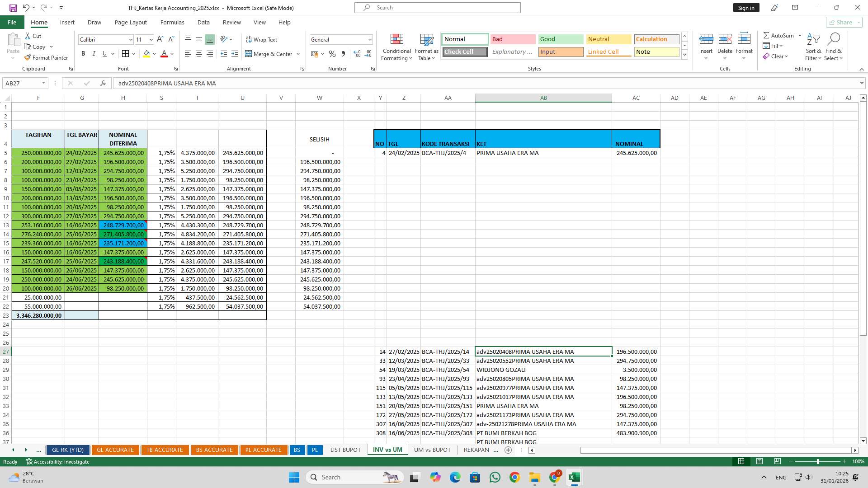Apply Percent Style number formatting
The image size is (868, 488).
click(332, 54)
